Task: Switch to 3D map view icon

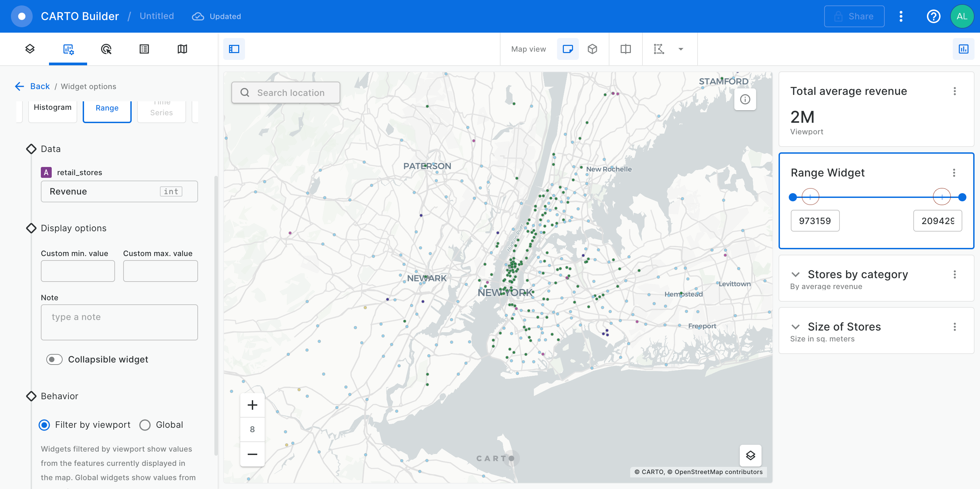Action: coord(592,49)
